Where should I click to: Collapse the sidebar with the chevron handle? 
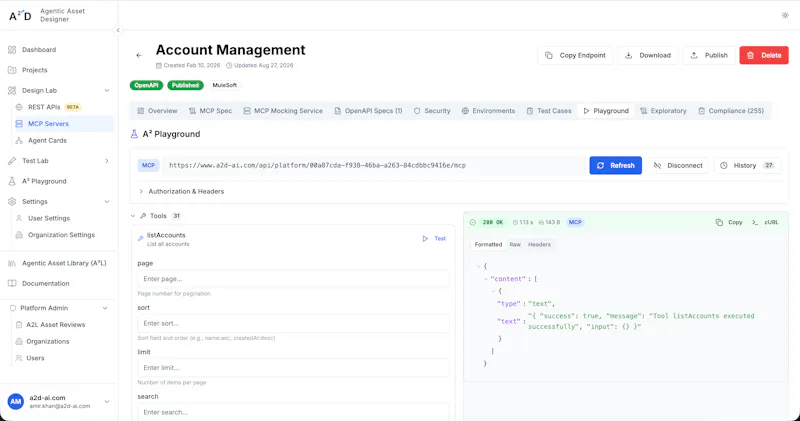118,30
